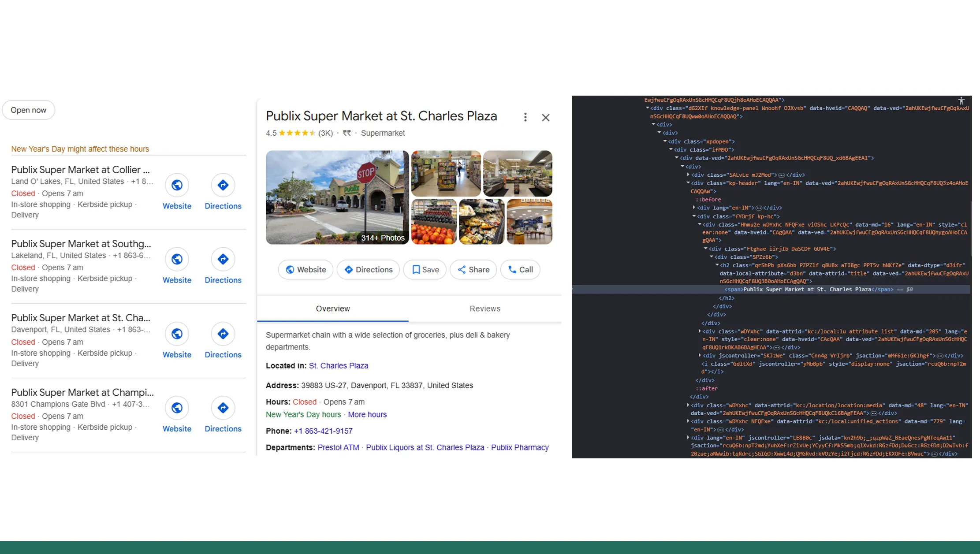Switch to the Reviews tab

(484, 309)
